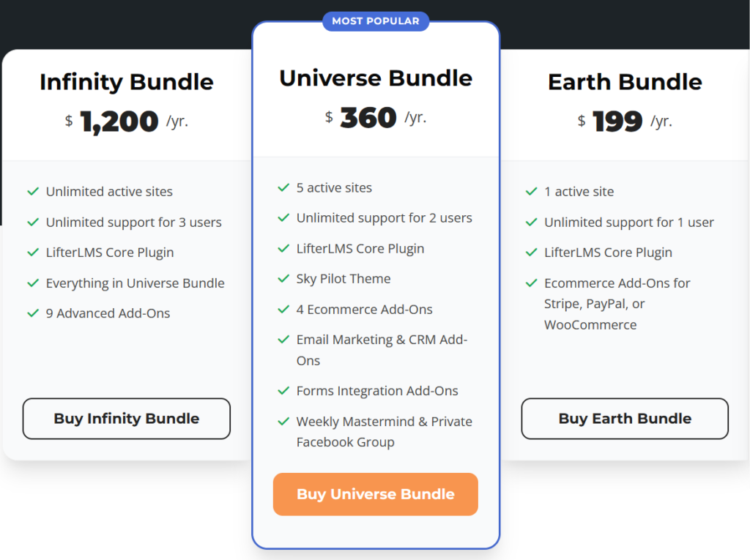
Task: Click checkmark next to 5 active sites
Action: click(283, 188)
